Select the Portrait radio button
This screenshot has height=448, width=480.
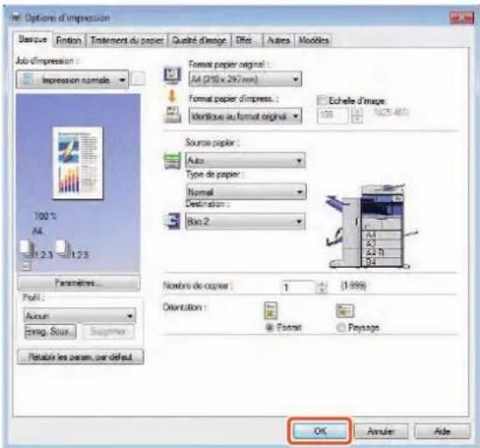pyautogui.click(x=270, y=327)
